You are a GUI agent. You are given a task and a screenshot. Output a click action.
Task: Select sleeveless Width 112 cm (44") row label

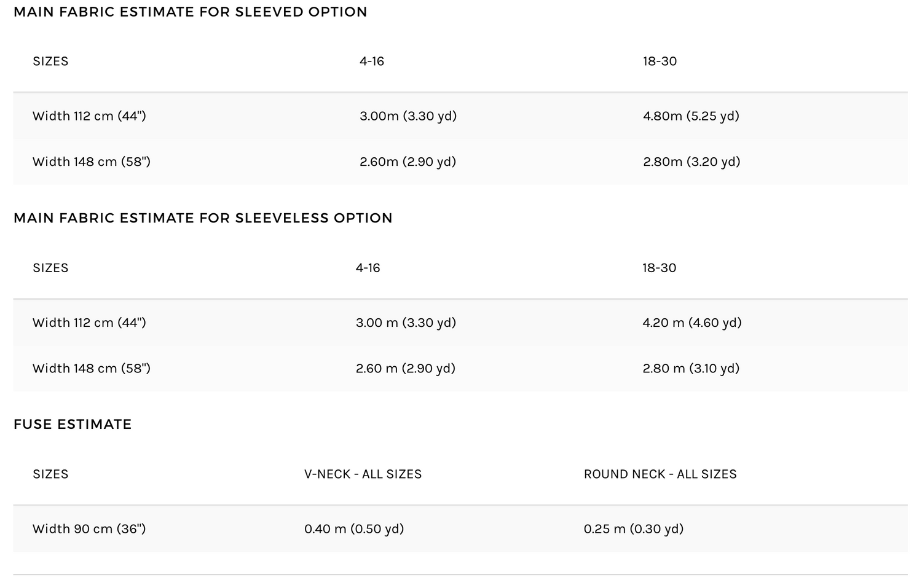coord(89,323)
